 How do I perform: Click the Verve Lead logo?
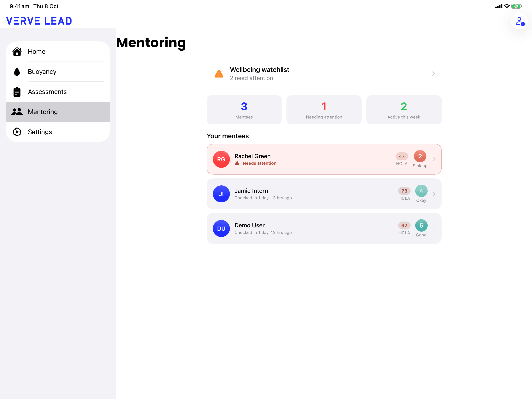point(39,21)
